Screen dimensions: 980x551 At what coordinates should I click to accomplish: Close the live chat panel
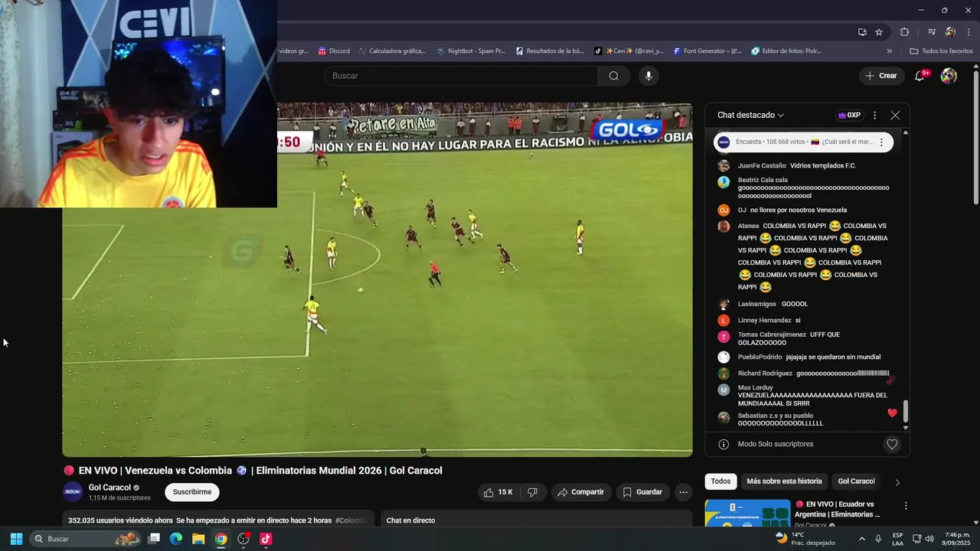pyautogui.click(x=895, y=116)
